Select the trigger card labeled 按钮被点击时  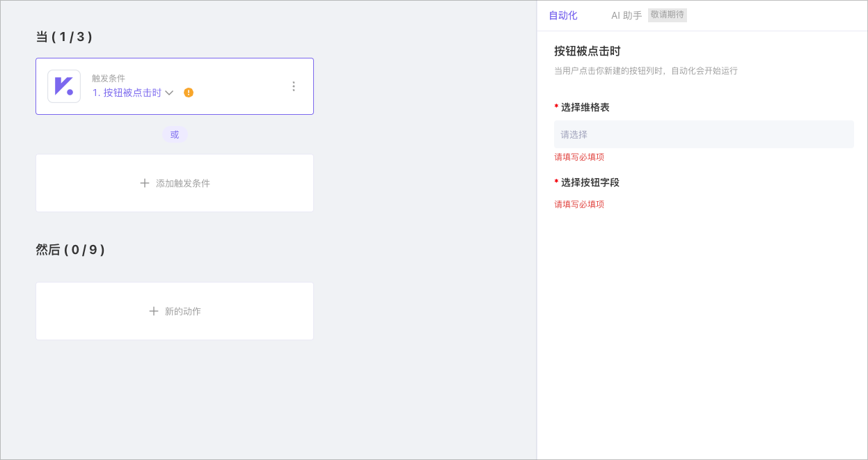[174, 86]
